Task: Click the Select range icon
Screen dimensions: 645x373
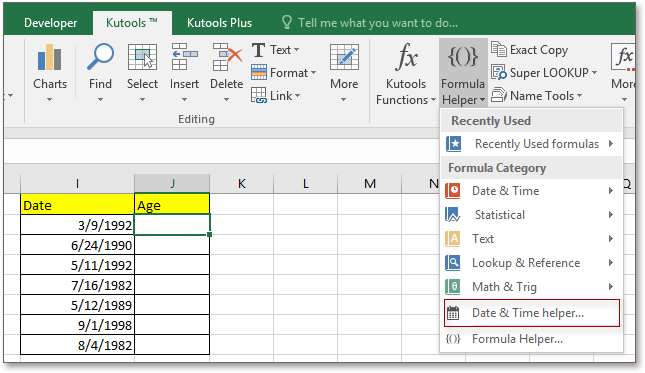Action: coord(142,57)
